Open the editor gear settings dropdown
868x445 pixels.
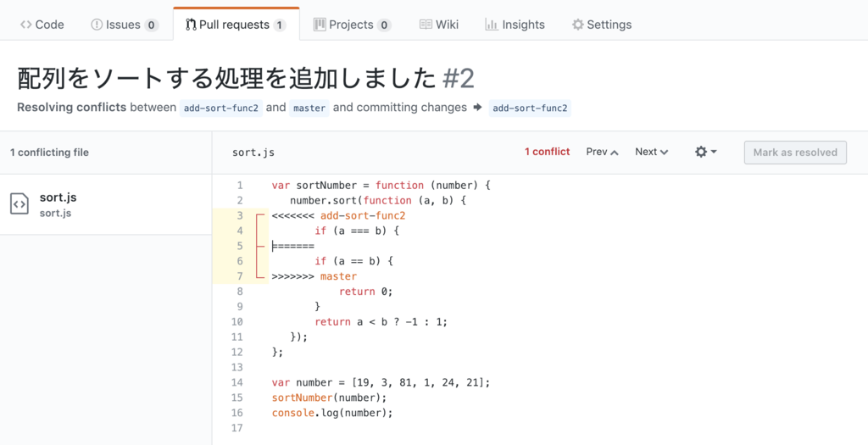(706, 152)
